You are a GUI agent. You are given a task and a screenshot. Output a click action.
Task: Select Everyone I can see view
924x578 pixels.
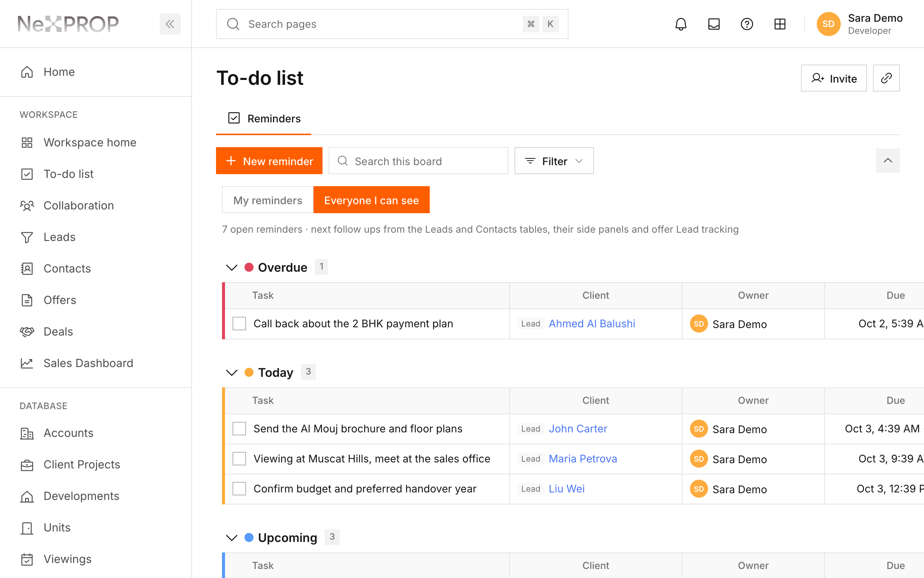click(372, 200)
